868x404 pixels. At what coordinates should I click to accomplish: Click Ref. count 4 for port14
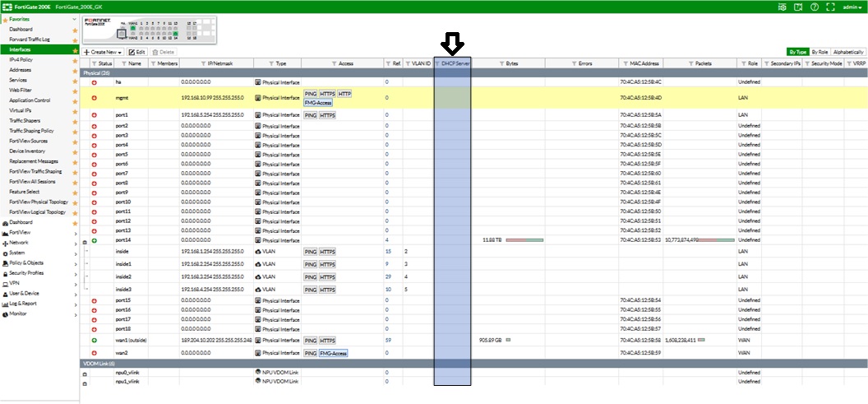pos(386,240)
